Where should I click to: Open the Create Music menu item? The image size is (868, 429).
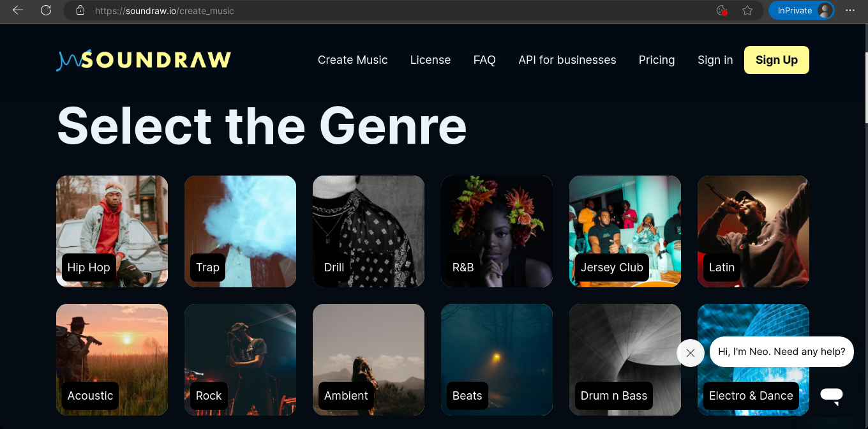tap(353, 60)
